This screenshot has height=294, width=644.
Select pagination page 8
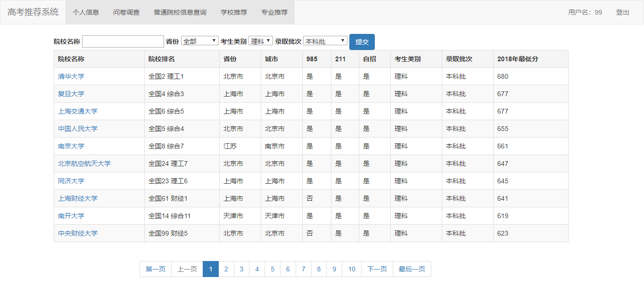(319, 269)
